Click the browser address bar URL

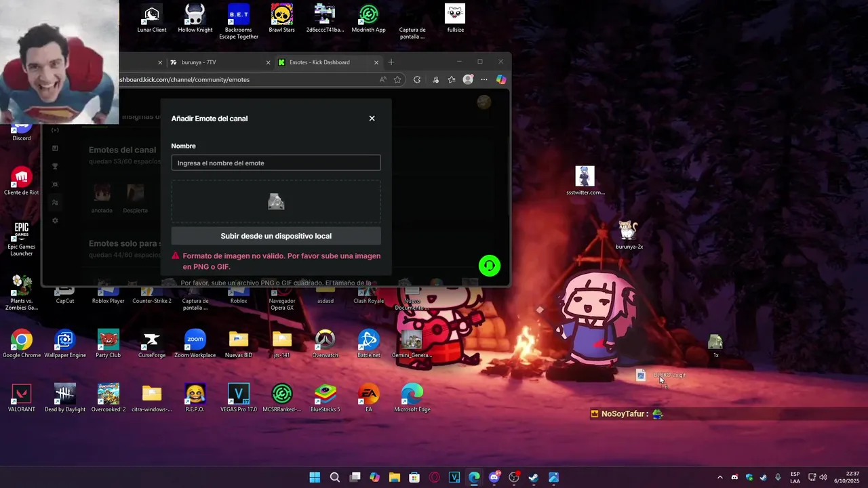click(x=184, y=79)
